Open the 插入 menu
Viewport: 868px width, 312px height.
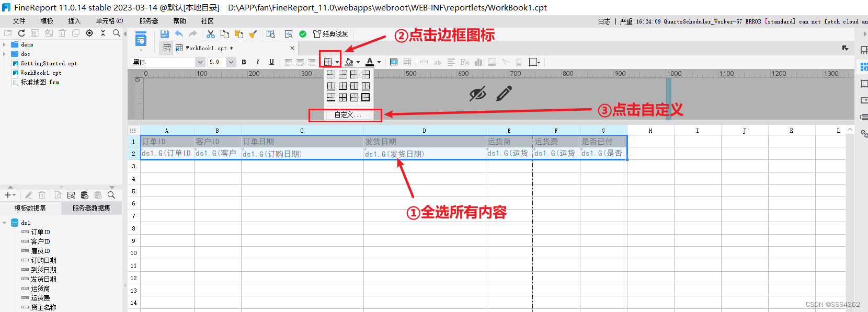(x=74, y=21)
